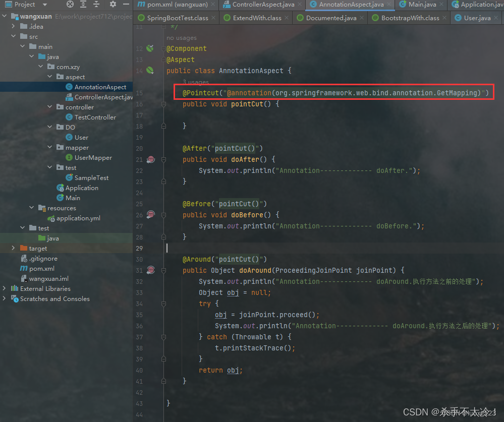The height and width of the screenshot is (422, 504).
Task: Open Project panel settings gear
Action: (x=113, y=4)
